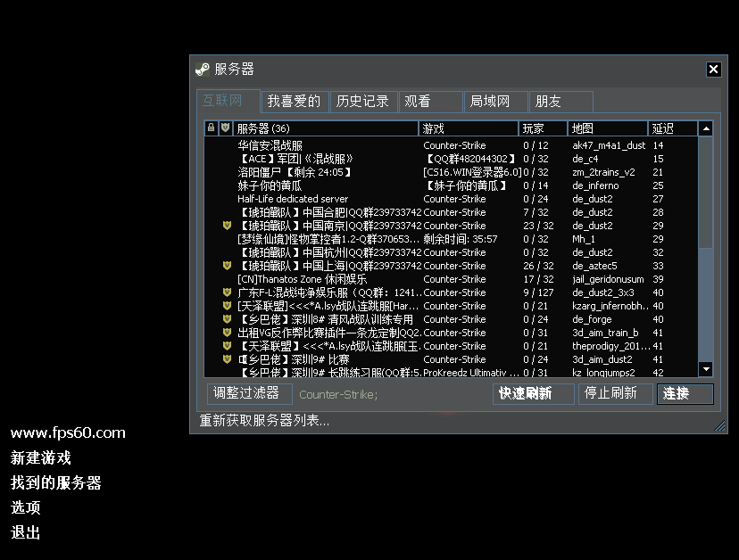The height and width of the screenshot is (560, 739).
Task: Select the Half-Life dedicated server row
Action: click(451, 199)
